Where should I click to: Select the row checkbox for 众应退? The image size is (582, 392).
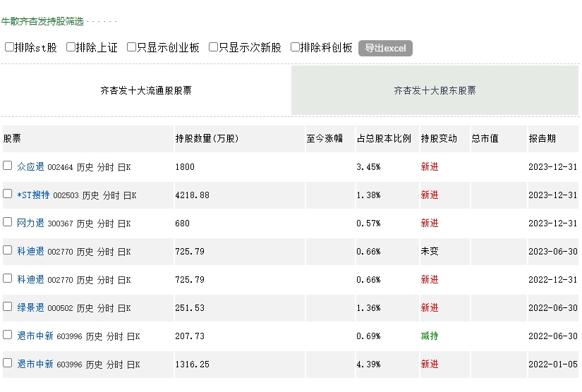[x=8, y=166]
